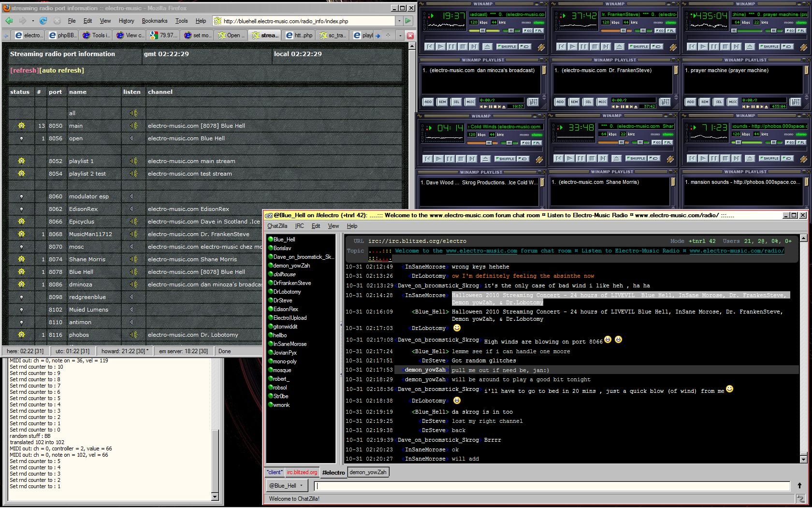Click the Firefox Go arrow beside URL
The width and height of the screenshot is (812, 508).
pyautogui.click(x=408, y=21)
